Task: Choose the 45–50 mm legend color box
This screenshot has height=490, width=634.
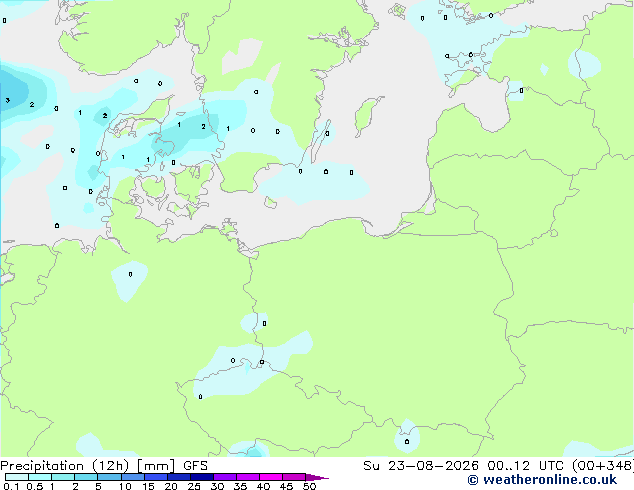Action: (294, 477)
